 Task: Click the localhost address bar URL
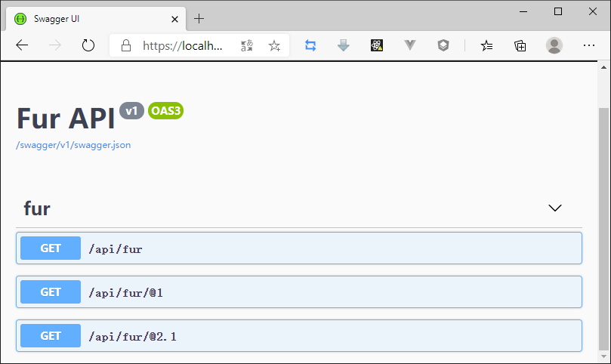pos(183,45)
